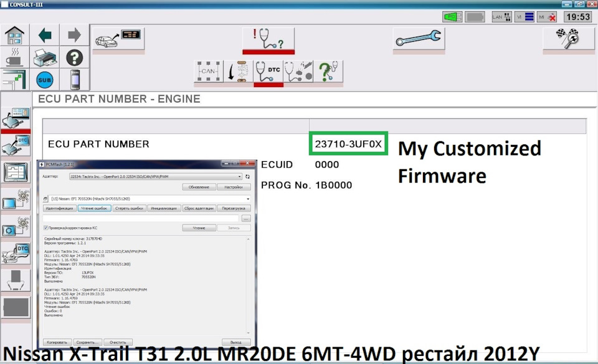Click the small module window icon in PCMflash
The height and width of the screenshot is (364, 598).
[45, 198]
